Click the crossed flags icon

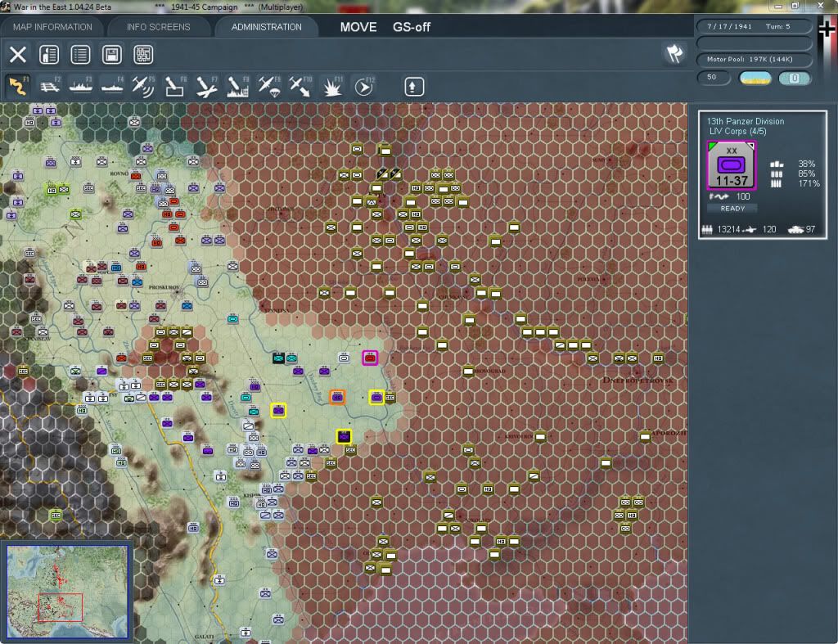pos(674,53)
